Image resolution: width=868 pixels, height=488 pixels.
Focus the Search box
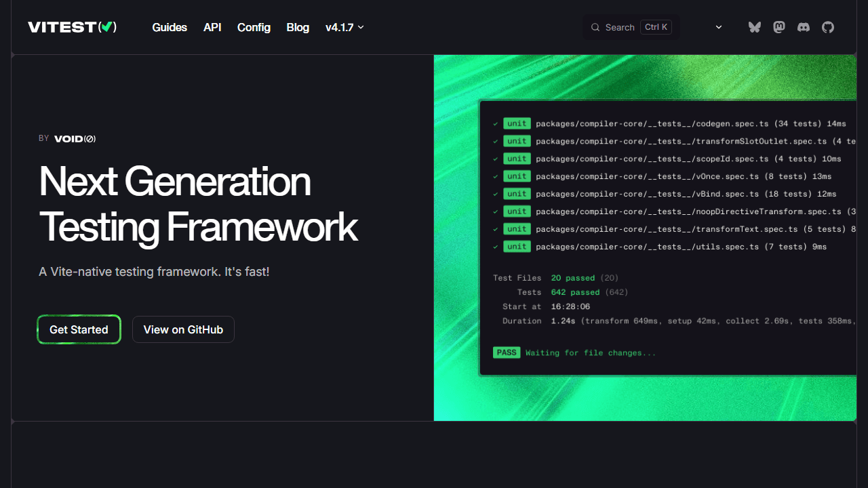point(631,27)
